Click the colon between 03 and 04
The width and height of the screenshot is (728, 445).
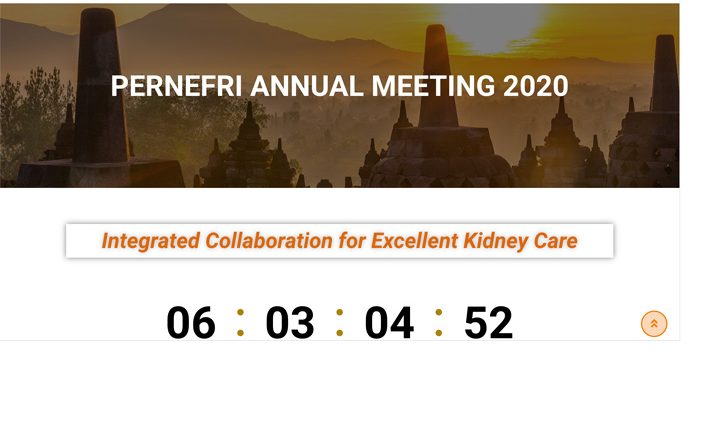[340, 322]
